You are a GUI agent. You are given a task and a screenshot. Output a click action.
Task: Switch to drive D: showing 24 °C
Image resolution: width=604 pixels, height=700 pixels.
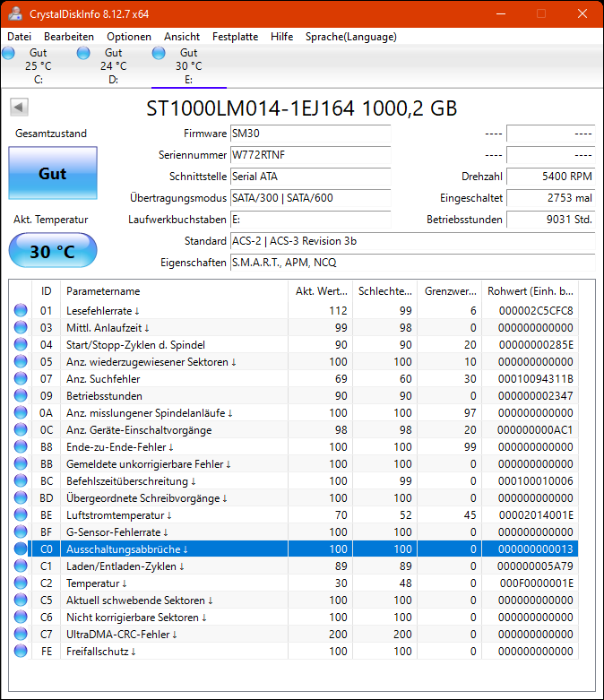click(x=114, y=66)
